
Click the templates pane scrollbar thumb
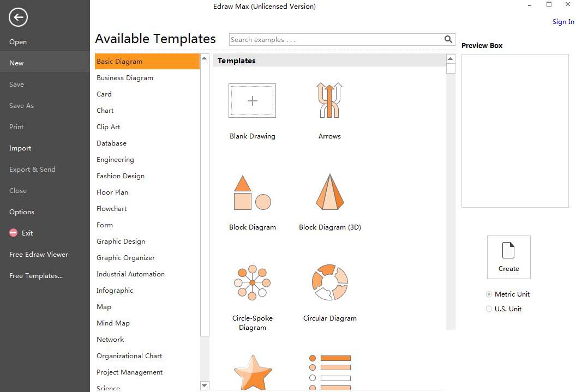click(x=451, y=69)
